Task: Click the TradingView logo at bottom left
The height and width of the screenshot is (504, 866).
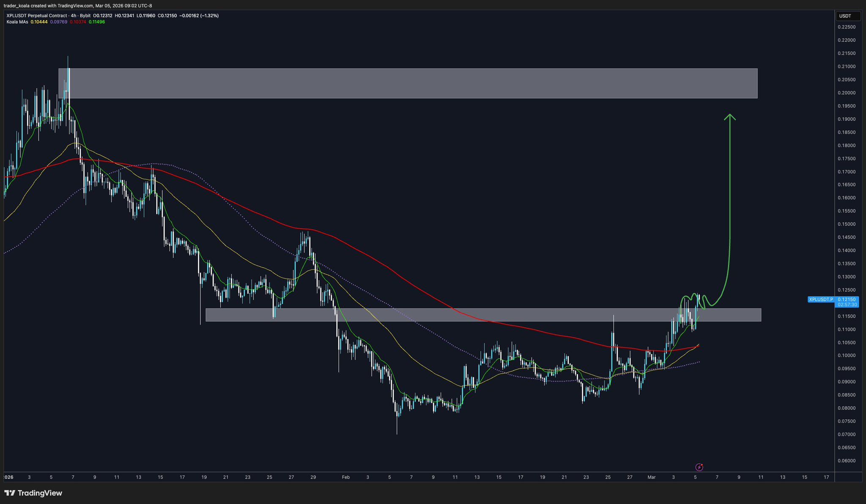Action: tap(33, 493)
